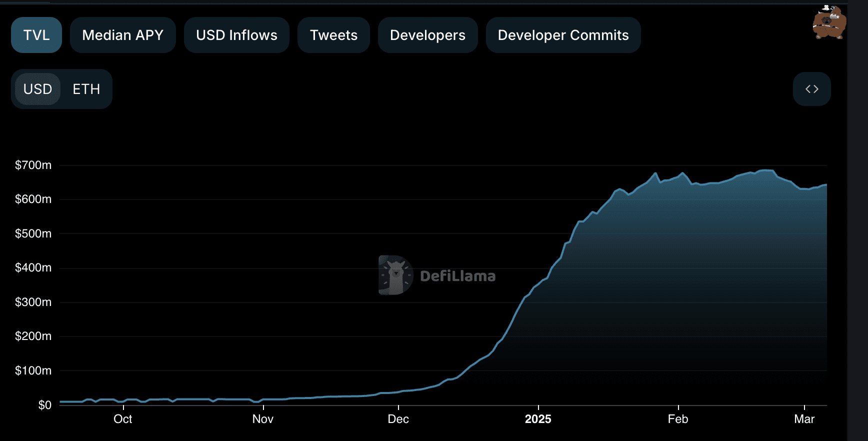Click the embed code icon button
The width and height of the screenshot is (868, 441).
click(x=811, y=89)
